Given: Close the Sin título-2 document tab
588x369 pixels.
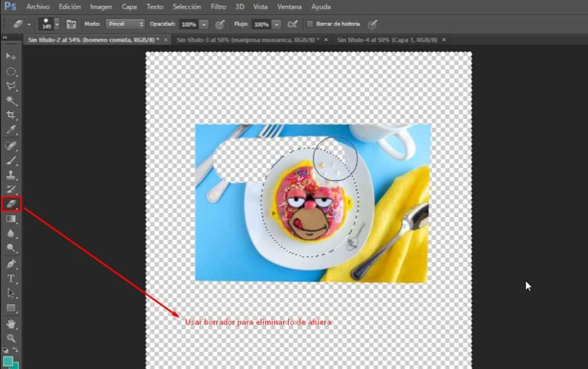Looking at the screenshot, I should [166, 40].
